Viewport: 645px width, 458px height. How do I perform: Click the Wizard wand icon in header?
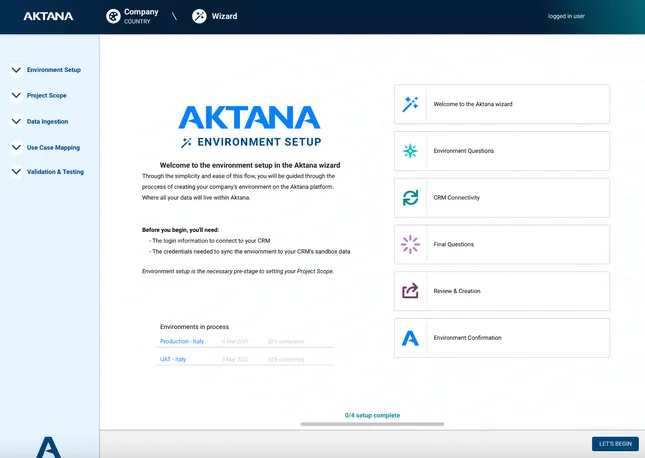199,16
